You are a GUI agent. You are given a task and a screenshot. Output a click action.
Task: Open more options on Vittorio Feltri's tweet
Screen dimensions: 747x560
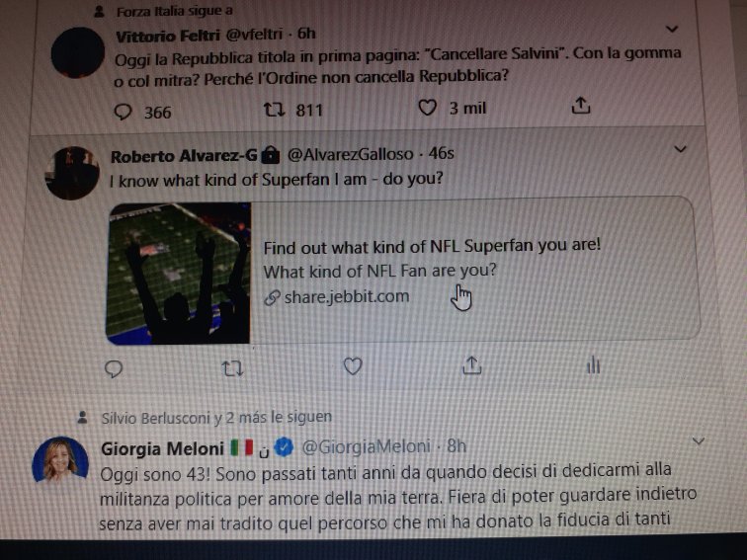tap(673, 29)
